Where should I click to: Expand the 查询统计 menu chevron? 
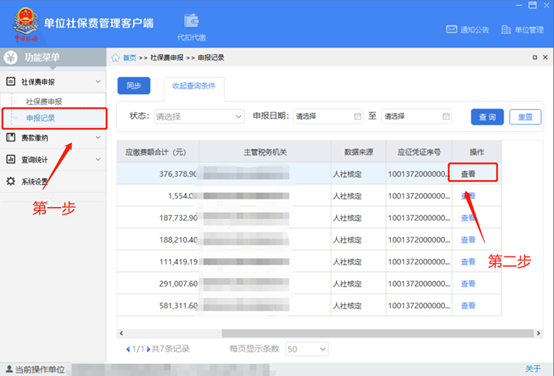click(98, 159)
